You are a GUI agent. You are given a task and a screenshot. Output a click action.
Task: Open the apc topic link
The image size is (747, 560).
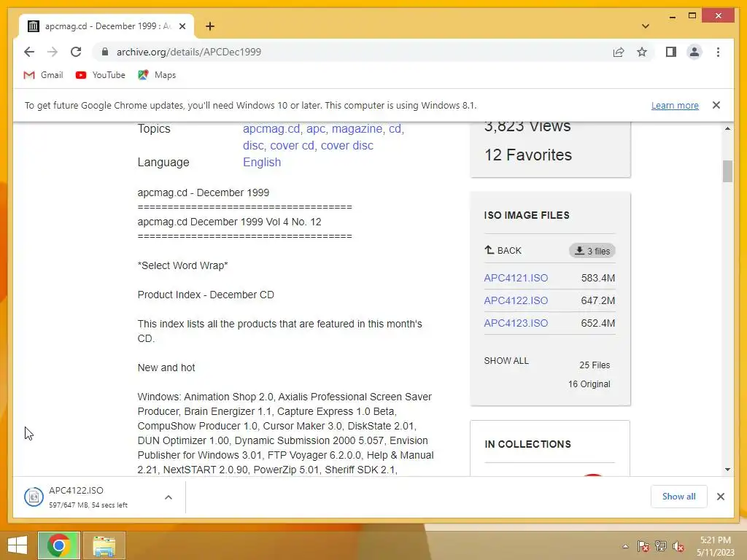pyautogui.click(x=315, y=128)
